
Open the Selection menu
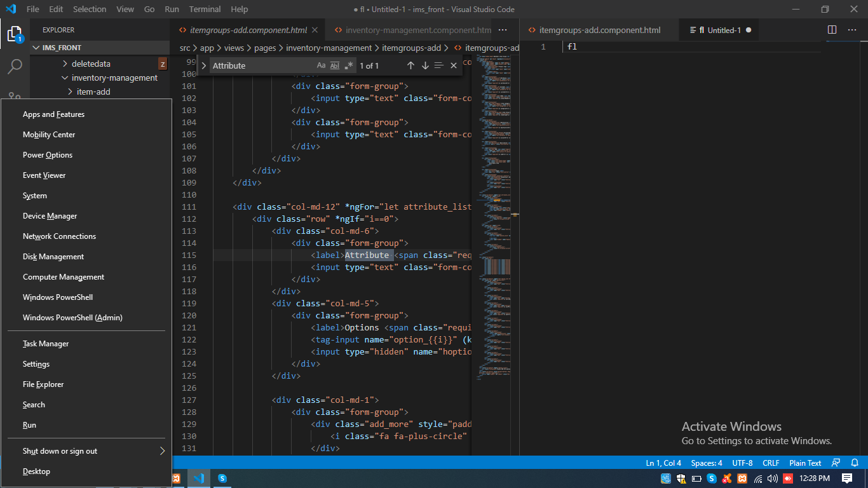click(x=90, y=10)
